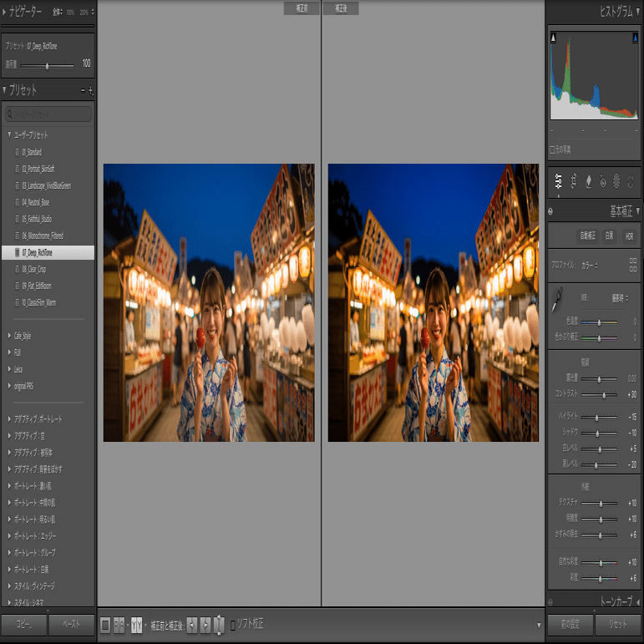Select the Edit sliders tool icon
644x644 pixels.
point(558,181)
